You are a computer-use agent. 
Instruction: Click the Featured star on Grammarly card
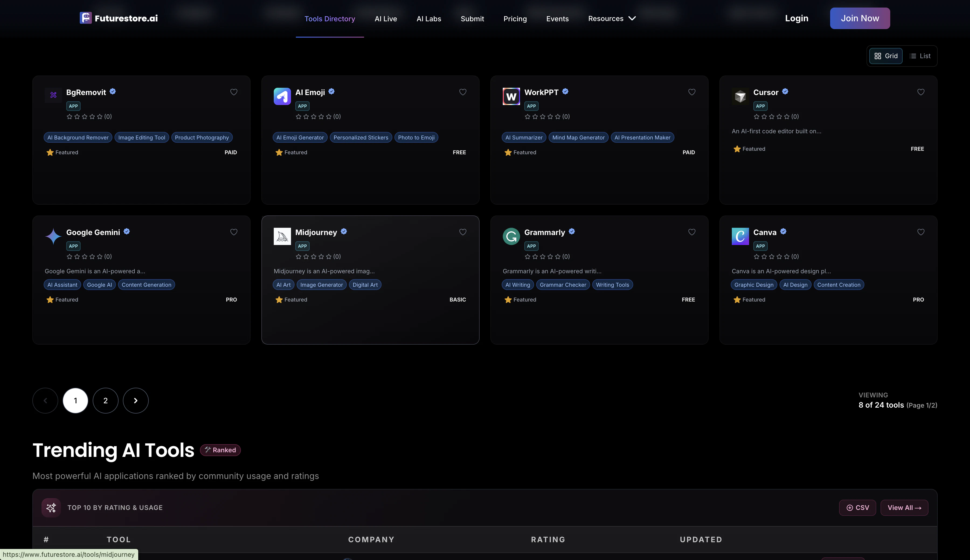pos(508,300)
